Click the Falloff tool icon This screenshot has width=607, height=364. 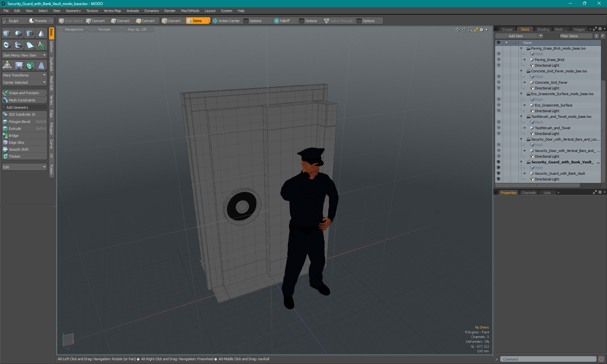(x=277, y=20)
